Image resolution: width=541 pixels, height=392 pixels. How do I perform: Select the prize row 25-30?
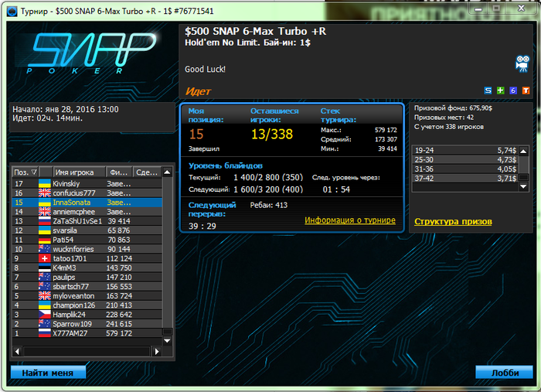pyautogui.click(x=465, y=160)
